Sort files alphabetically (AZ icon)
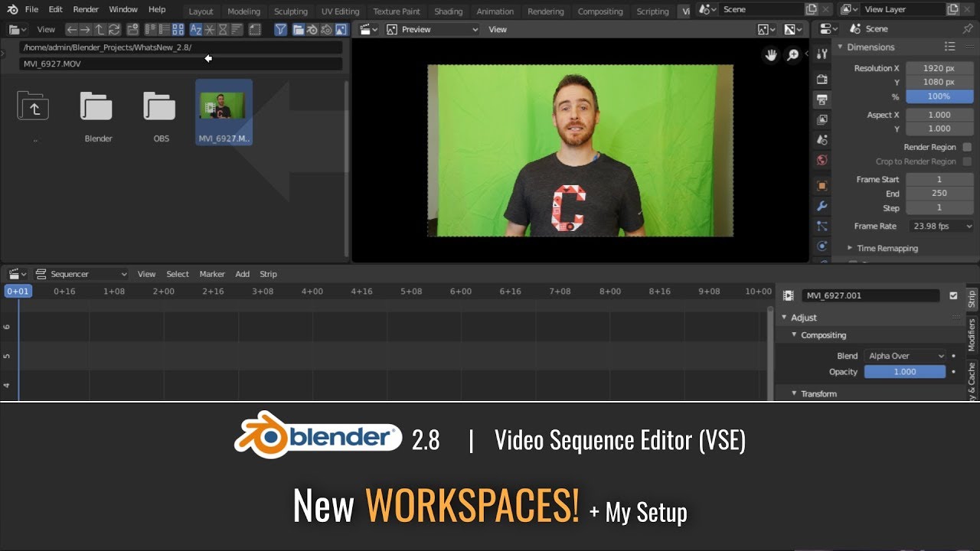The width and height of the screenshot is (980, 551). click(196, 29)
